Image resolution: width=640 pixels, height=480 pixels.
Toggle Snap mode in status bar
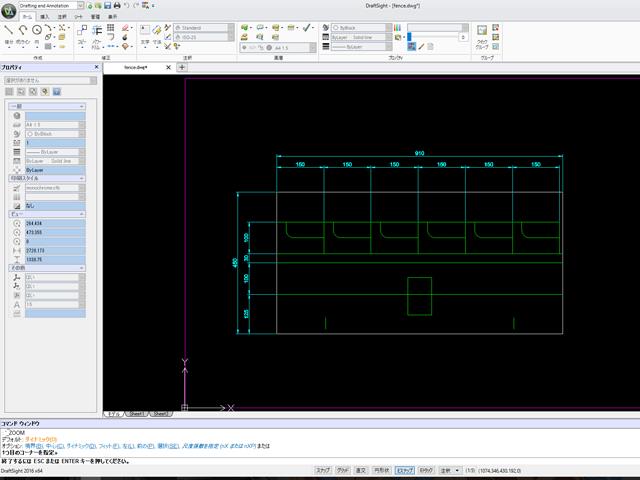coord(323,471)
